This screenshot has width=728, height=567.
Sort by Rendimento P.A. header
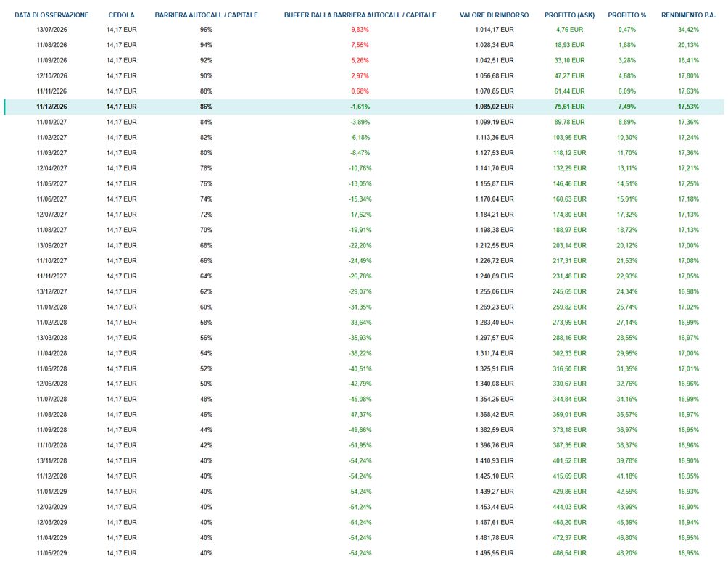coord(688,15)
